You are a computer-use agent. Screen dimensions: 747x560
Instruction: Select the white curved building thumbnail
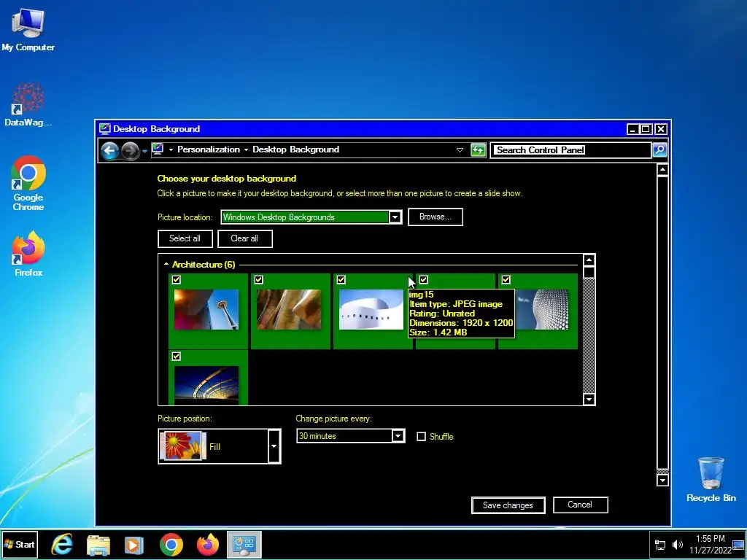[x=371, y=309]
